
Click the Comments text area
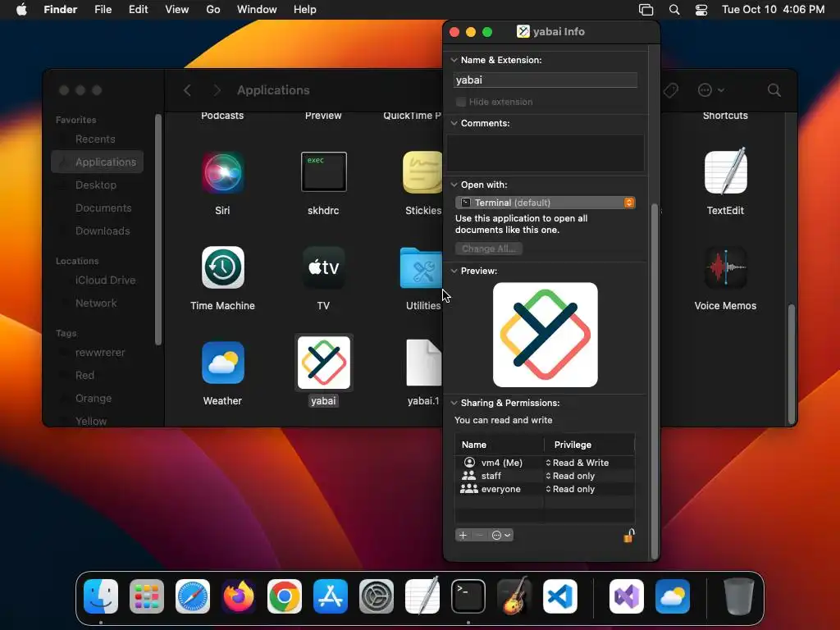point(546,153)
